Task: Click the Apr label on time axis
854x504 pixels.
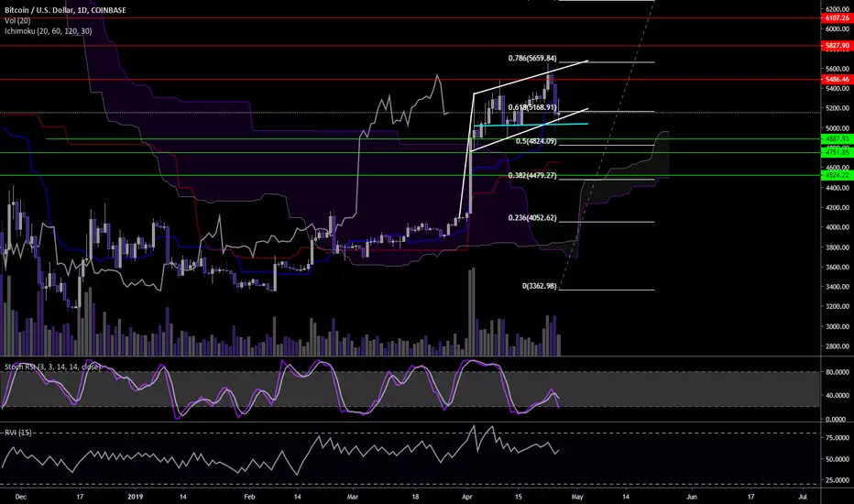Action: pos(466,497)
